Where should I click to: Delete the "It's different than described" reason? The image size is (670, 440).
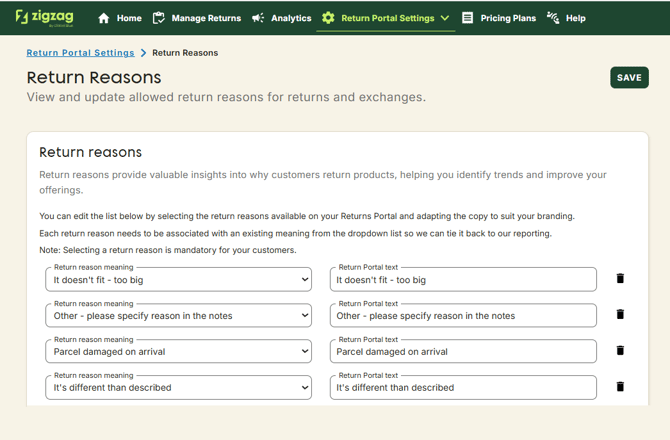620,387
